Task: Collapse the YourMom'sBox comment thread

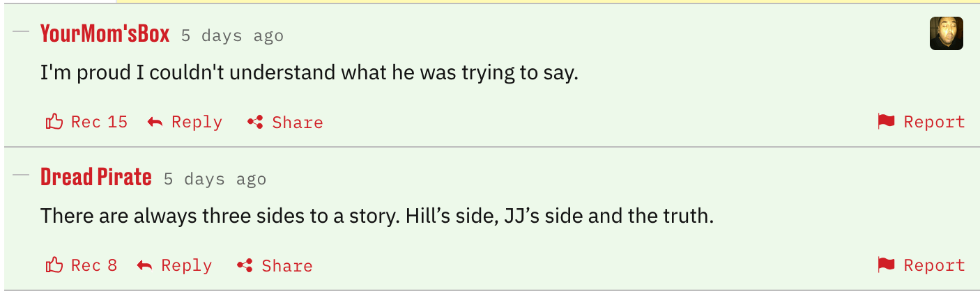Action: tap(21, 33)
